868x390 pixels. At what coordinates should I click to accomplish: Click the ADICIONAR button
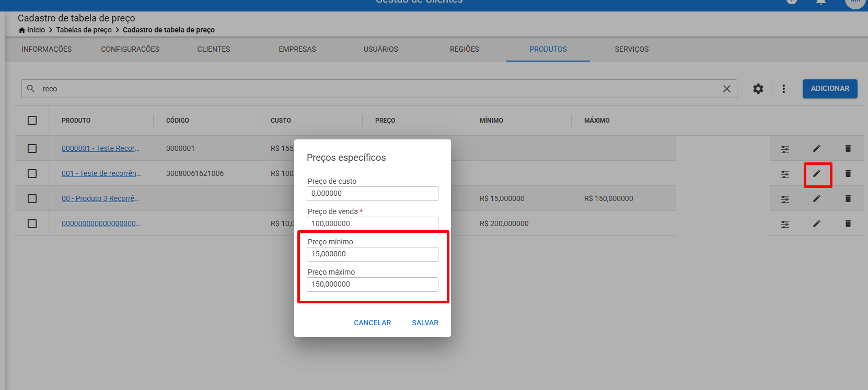click(830, 89)
